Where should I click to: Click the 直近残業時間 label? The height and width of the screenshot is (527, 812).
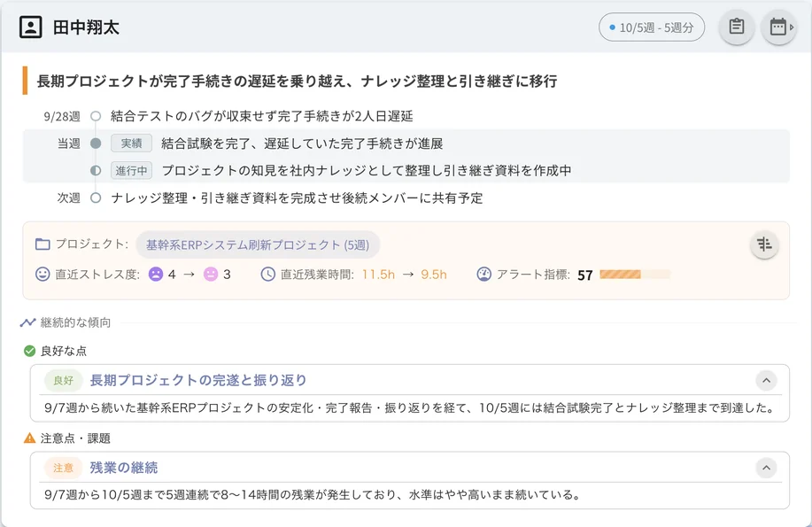coord(317,275)
